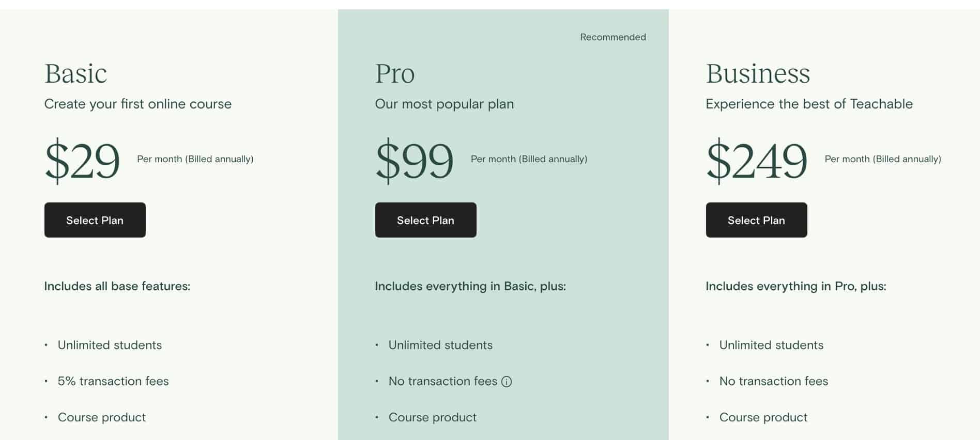Click the info icon beside Pro's No transaction fees
This screenshot has height=440, width=980.
[507, 382]
